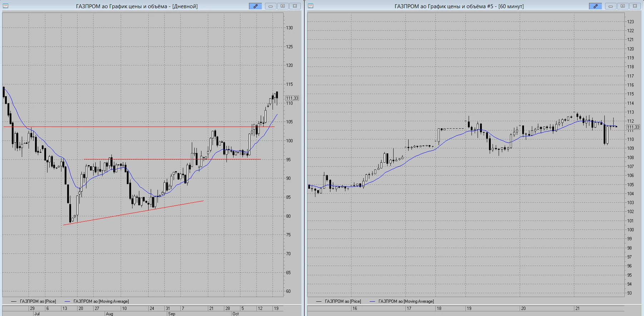Viewport: 644px width, 316px height.
Task: Click the 125 price axis label
Action: tap(289, 47)
